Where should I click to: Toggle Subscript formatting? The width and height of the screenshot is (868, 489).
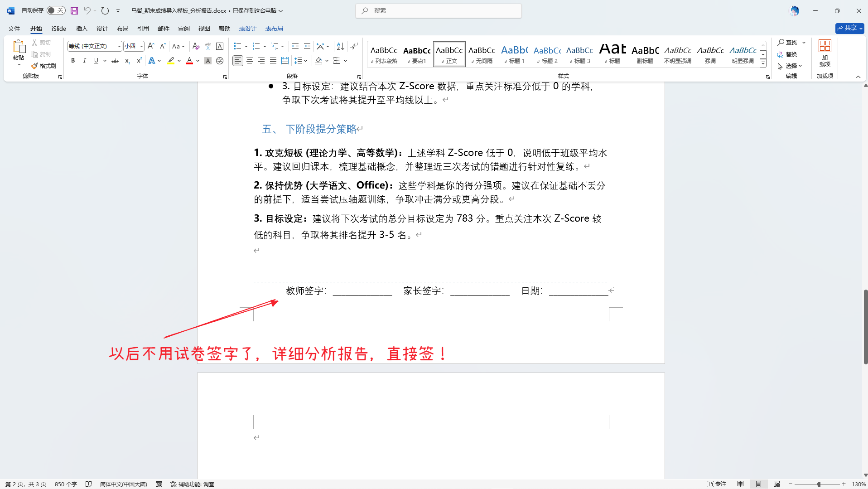click(x=127, y=61)
